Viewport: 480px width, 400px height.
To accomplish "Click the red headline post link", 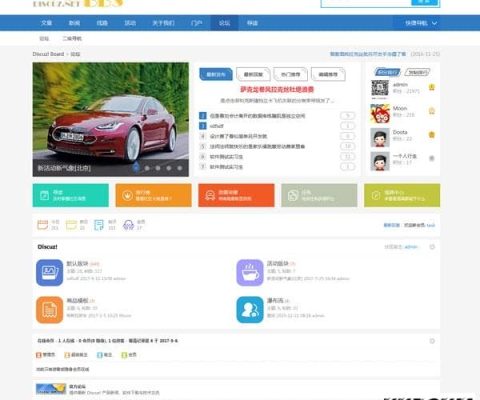I will 277,89.
